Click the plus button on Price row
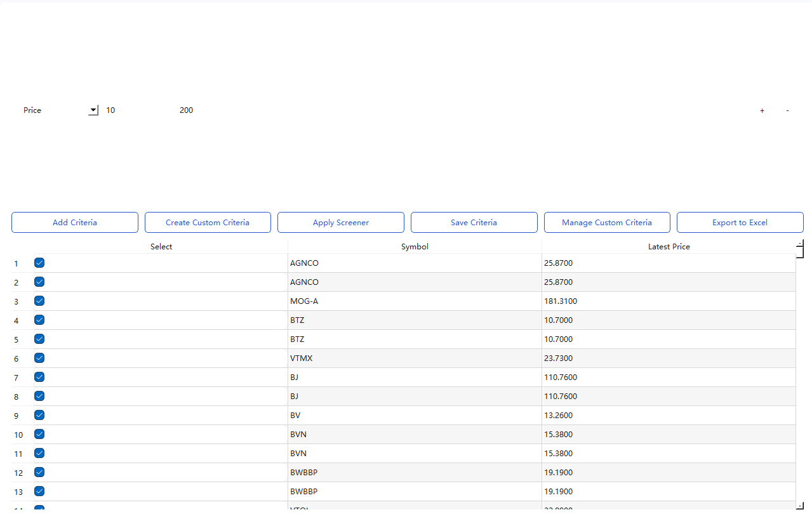 (x=762, y=110)
